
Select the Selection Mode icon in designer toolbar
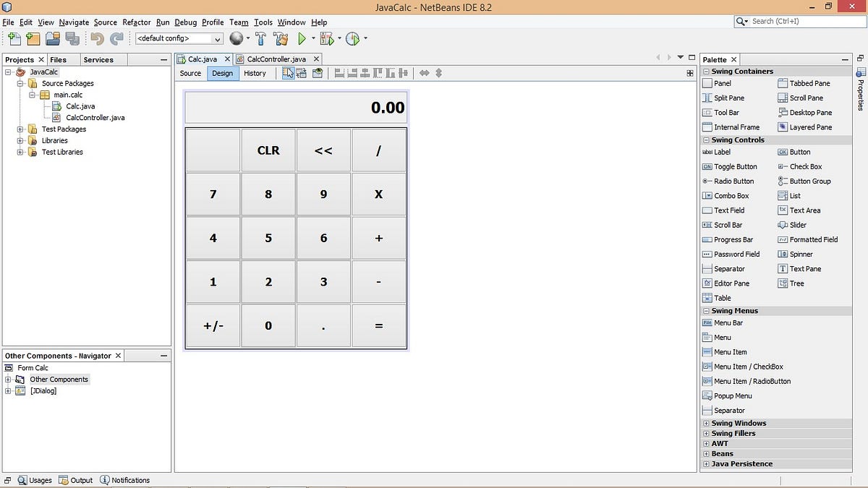(289, 73)
